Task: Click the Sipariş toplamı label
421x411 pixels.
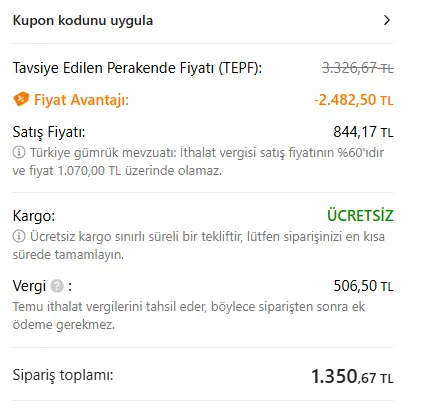Action: click(63, 375)
